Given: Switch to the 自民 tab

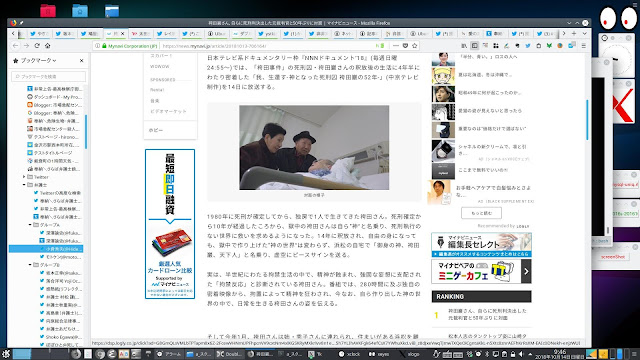Looking at the screenshot, I should tap(394, 33).
